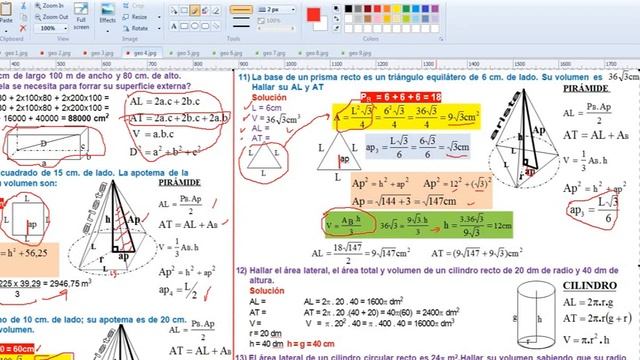The height and width of the screenshot is (360, 640).
Task: Click the Cut scissors icon
Action: (x=23, y=6)
